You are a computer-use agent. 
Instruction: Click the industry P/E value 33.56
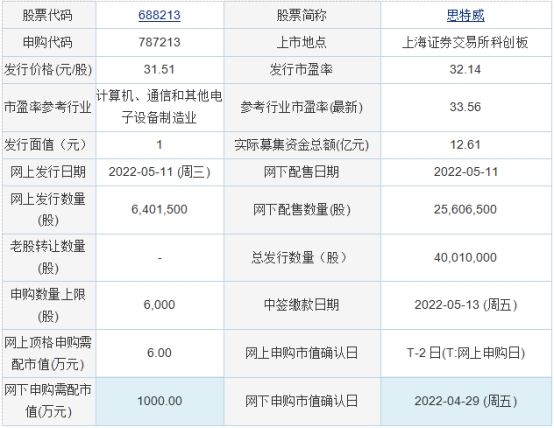point(465,107)
